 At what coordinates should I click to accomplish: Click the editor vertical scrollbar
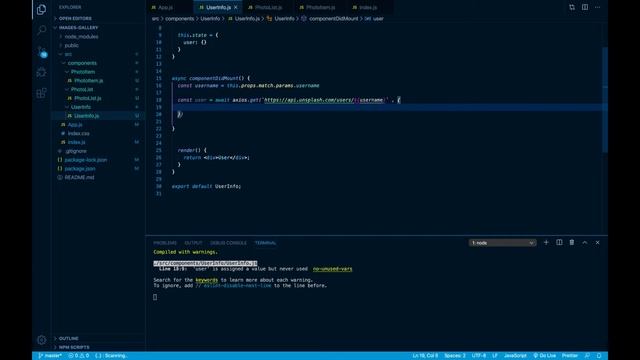[x=605, y=100]
